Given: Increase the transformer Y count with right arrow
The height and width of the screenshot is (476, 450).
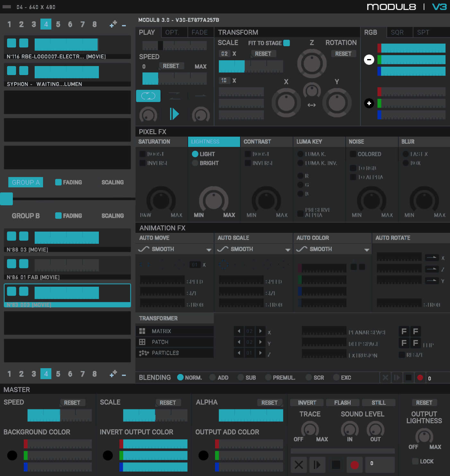Looking at the screenshot, I should pos(260,342).
